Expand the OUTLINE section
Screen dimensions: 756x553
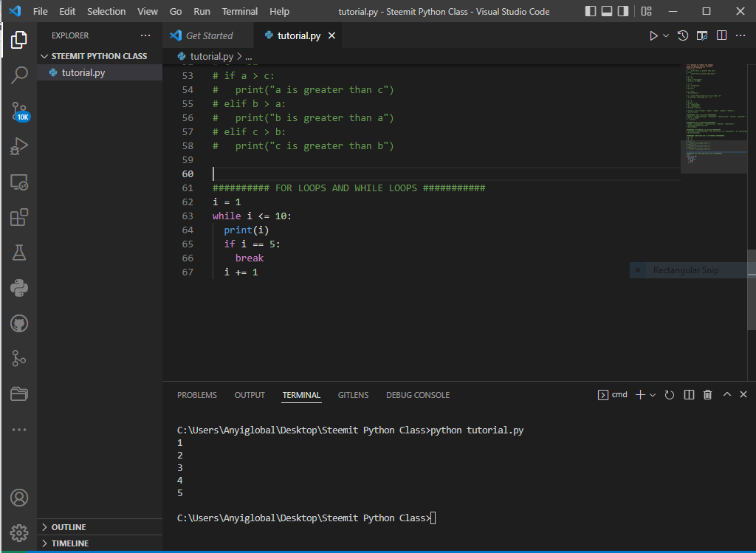click(68, 527)
